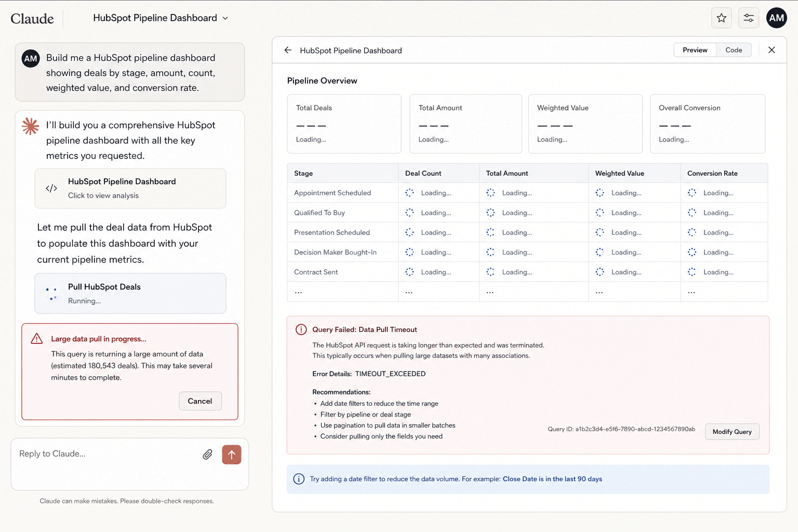798x532 pixels.
Task: Select the Presentation Scheduled stage row
Action: pos(527,232)
